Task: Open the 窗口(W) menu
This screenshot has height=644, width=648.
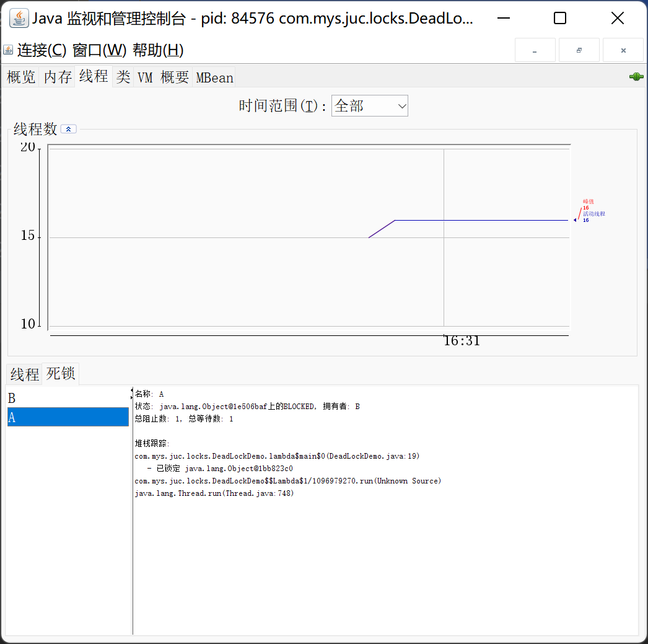Action: 99,50
